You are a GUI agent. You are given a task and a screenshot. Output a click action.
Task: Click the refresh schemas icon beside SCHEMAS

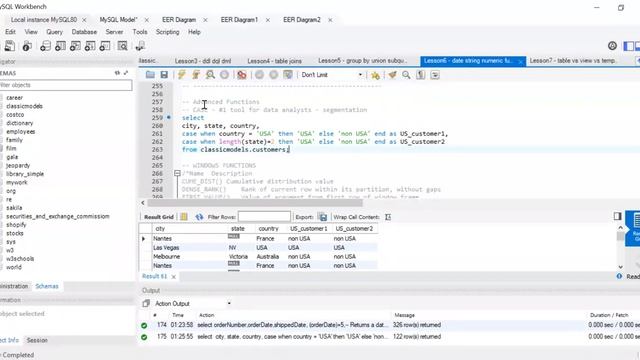[x=118, y=73]
